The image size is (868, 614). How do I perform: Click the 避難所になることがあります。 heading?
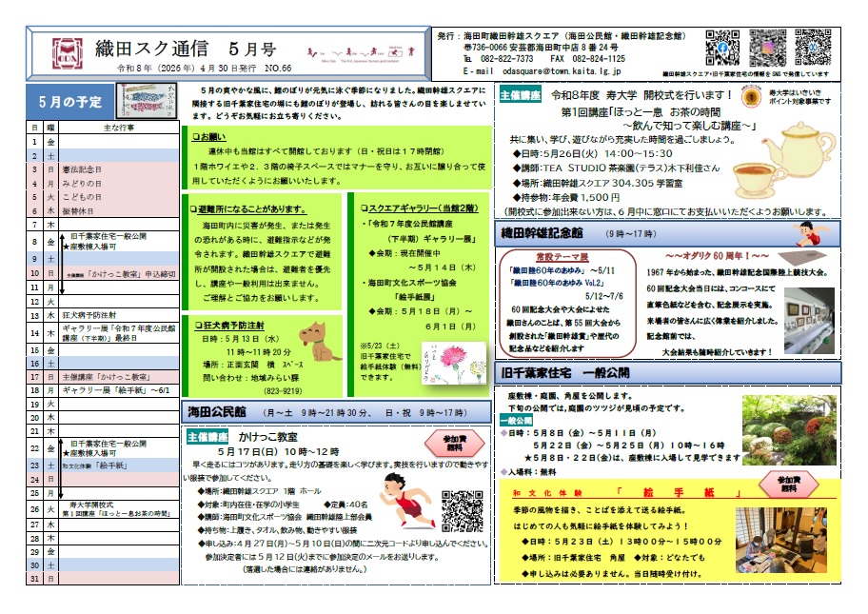pyautogui.click(x=248, y=208)
